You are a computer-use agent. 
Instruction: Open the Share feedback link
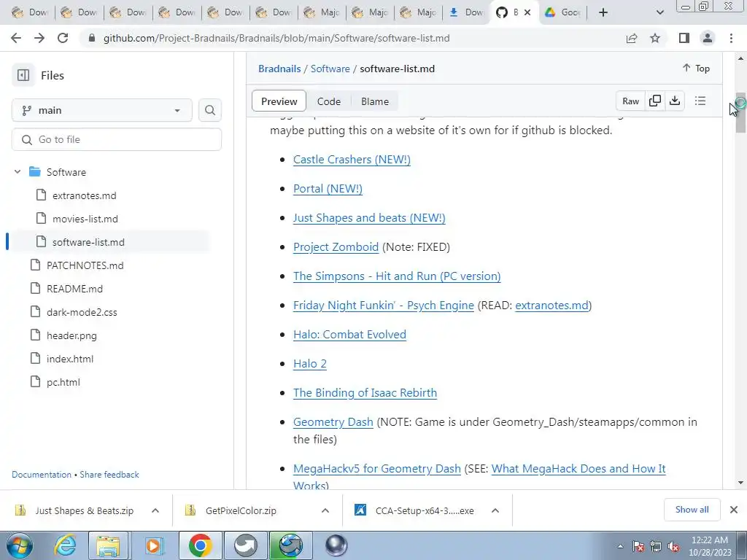pyautogui.click(x=109, y=474)
